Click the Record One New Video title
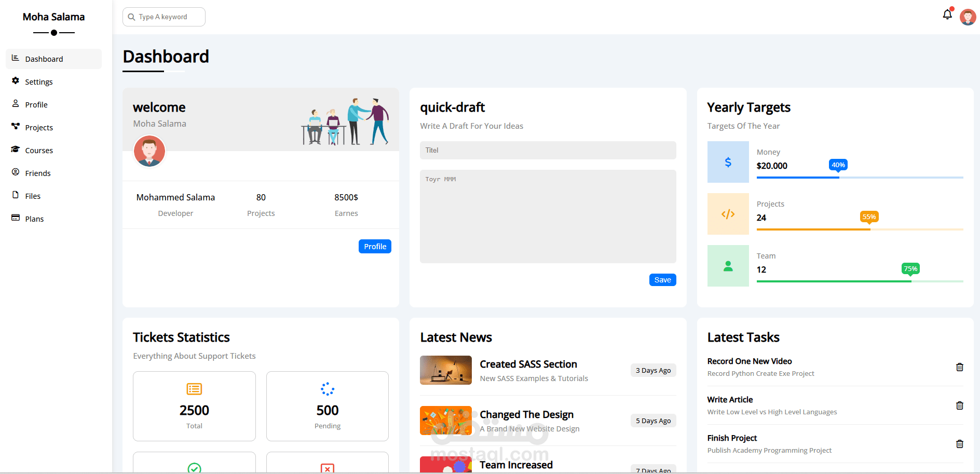This screenshot has width=980, height=474. (x=750, y=361)
